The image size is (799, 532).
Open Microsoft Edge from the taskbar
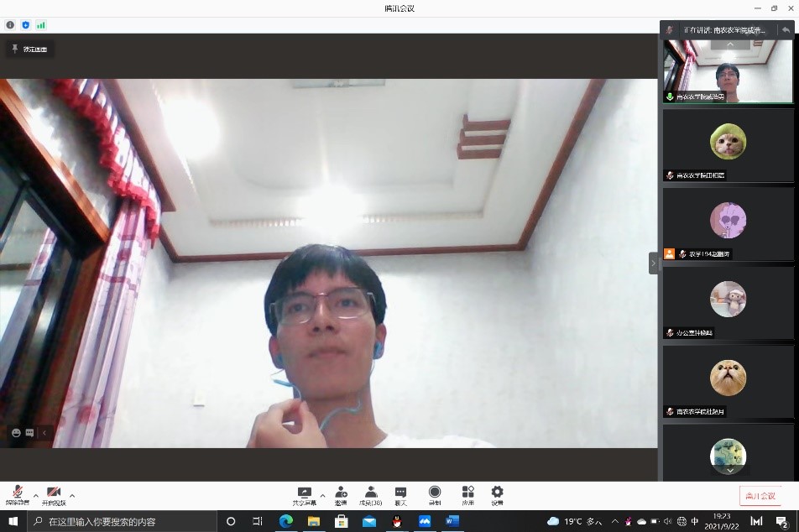point(285,521)
